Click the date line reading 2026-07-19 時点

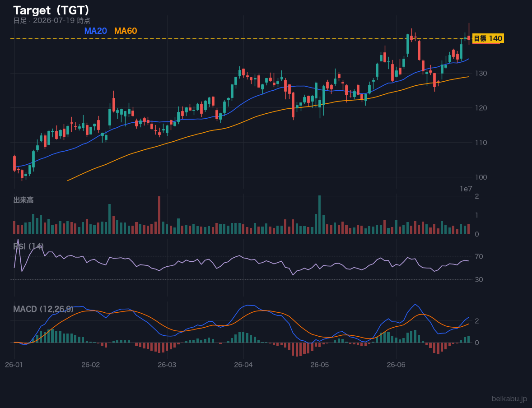pyautogui.click(x=52, y=21)
